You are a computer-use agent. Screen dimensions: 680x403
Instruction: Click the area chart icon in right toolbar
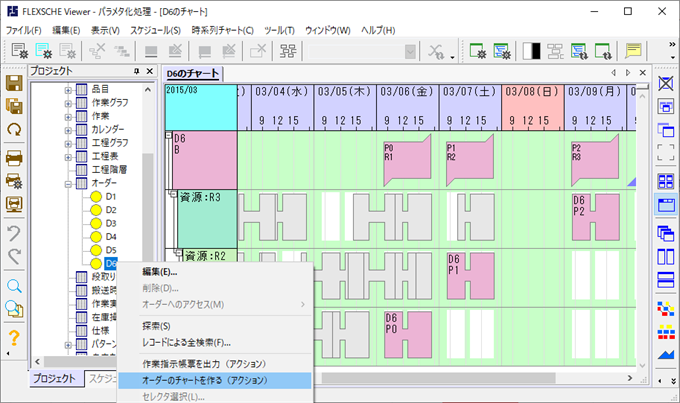coord(665,352)
